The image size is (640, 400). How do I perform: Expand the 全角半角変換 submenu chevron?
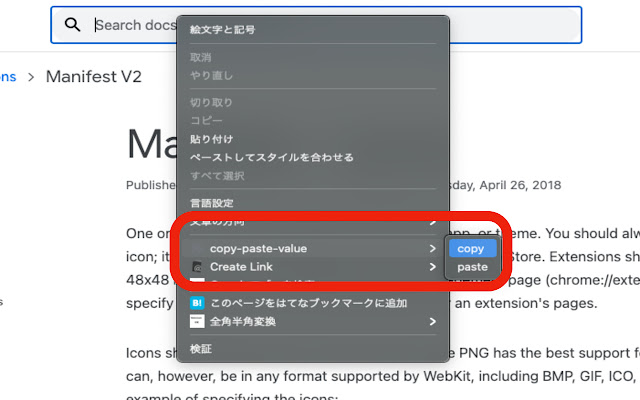click(433, 321)
